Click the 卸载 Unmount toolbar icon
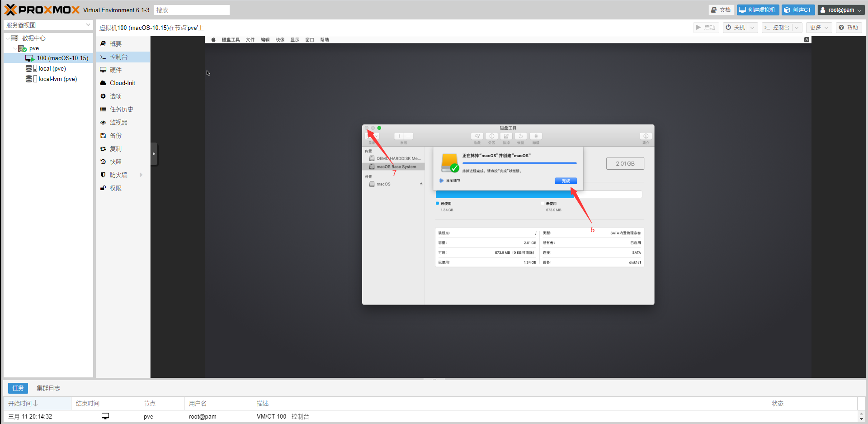 point(536,136)
